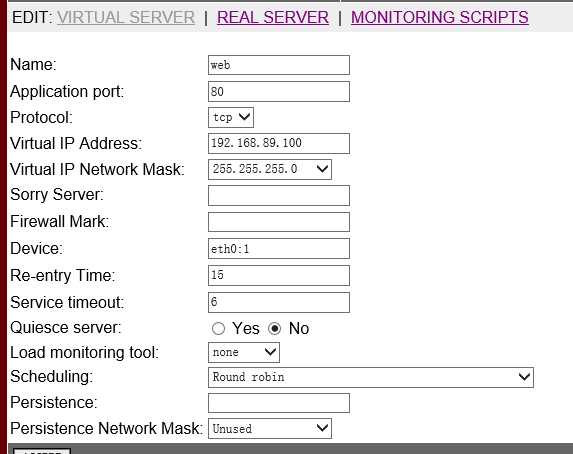The width and height of the screenshot is (573, 454).
Task: Click the Virtual IP Address field
Action: [279, 143]
